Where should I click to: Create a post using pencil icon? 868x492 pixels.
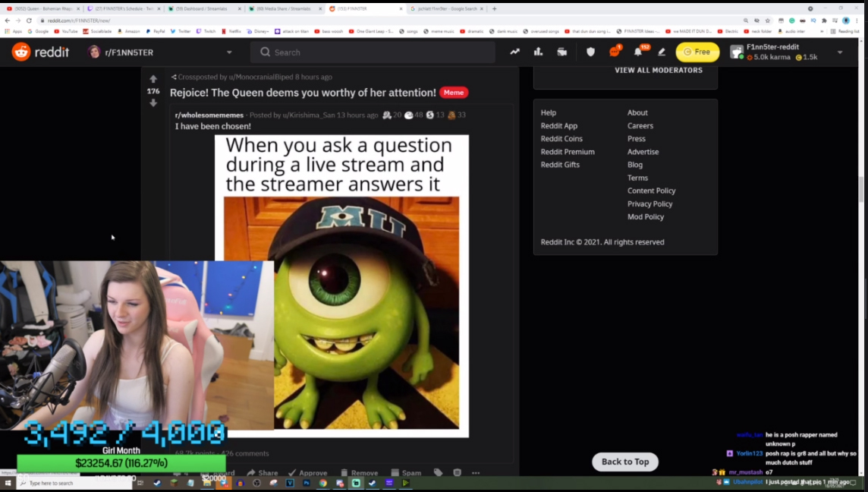662,52
